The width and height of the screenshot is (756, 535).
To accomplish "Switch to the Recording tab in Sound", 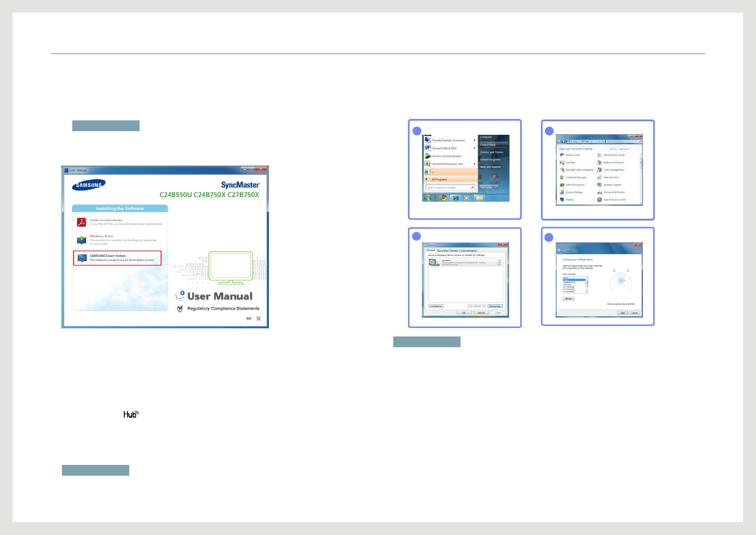I will [443, 251].
